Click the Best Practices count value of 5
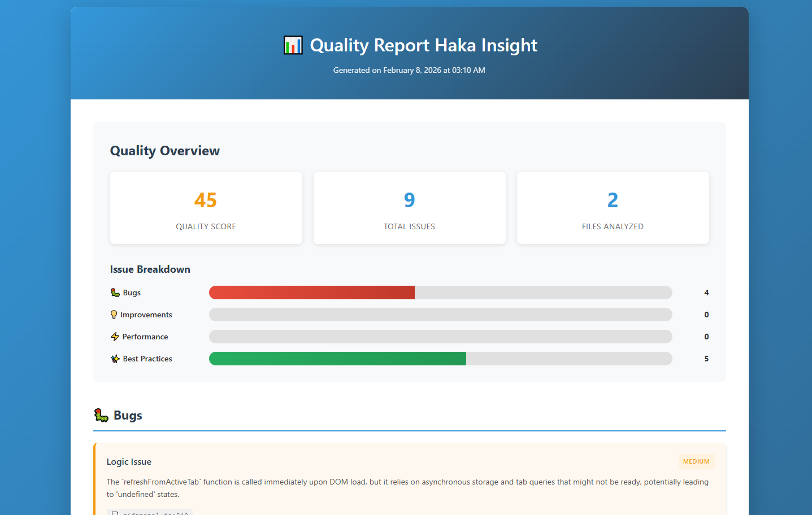The image size is (812, 515). coord(706,358)
